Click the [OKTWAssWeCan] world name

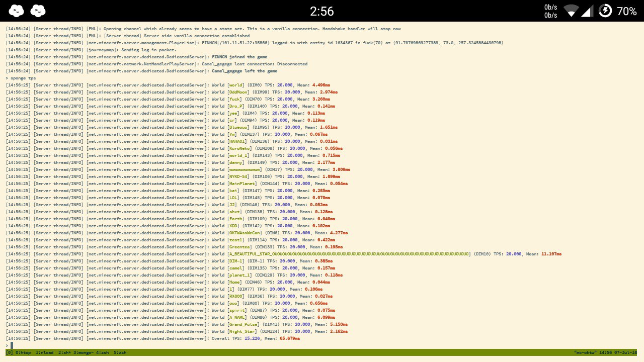click(x=245, y=233)
